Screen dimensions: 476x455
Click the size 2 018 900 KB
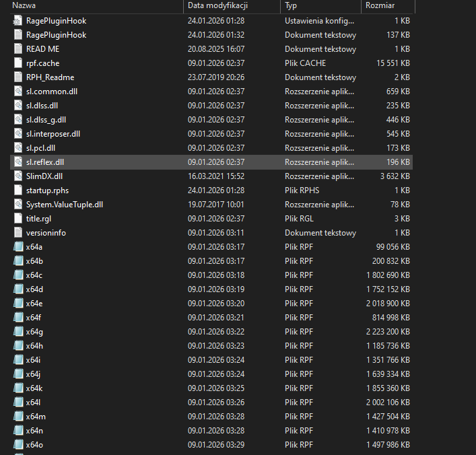coord(388,304)
